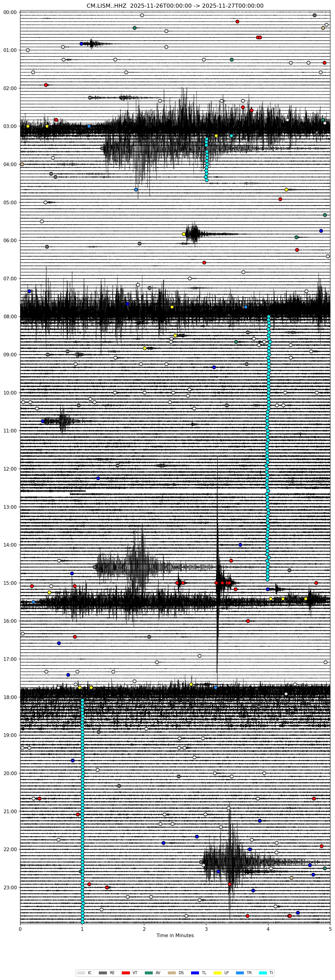Click blue marker at the 10:45 event onset
This screenshot has height=980, width=335.
[43, 421]
